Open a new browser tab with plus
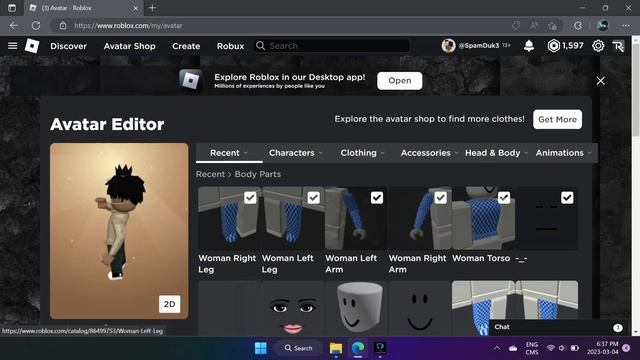640x360 pixels. (152, 8)
